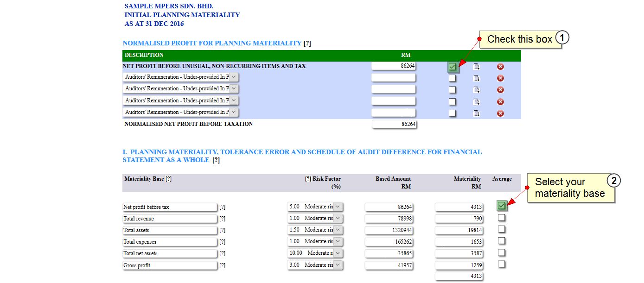Tick the Average checkbox for Total assets
Image resolution: width=644 pixels, height=283 pixels.
[501, 229]
